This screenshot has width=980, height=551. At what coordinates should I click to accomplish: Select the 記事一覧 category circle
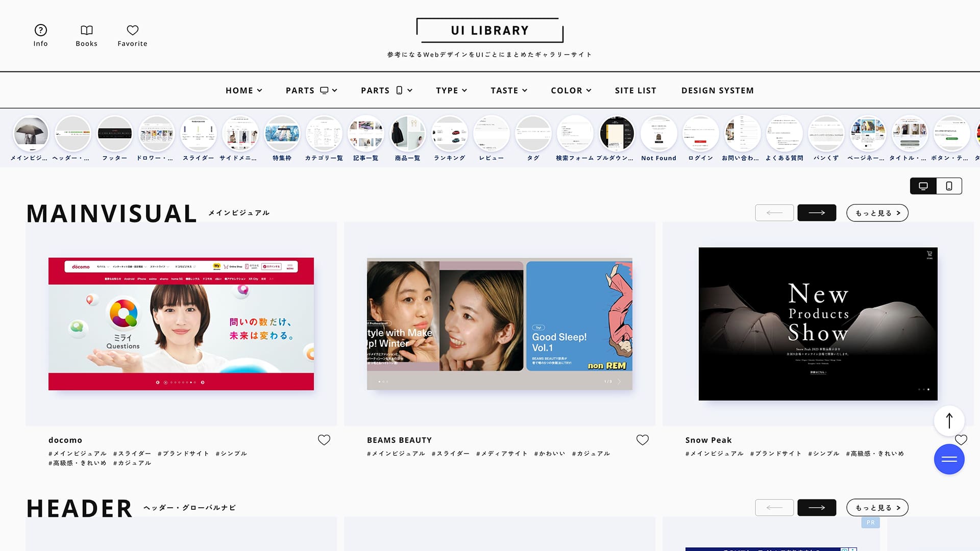pyautogui.click(x=366, y=134)
